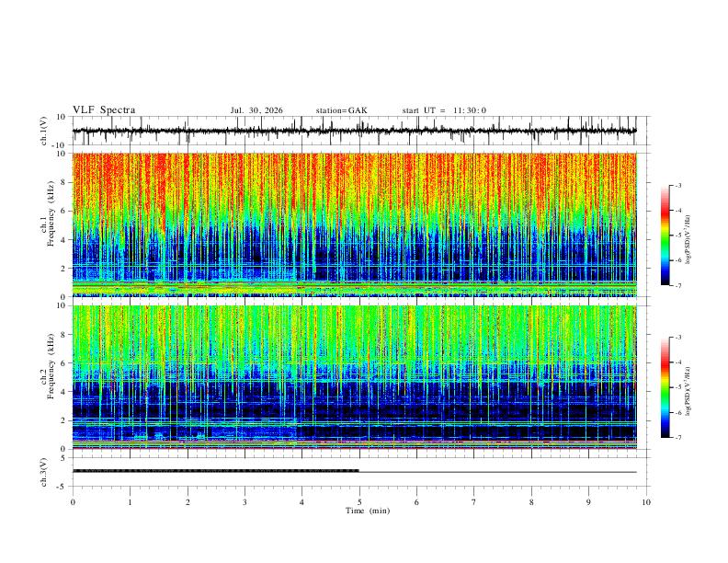Select the Jul. 30, 2026 date label
728x563 pixels.
click(x=256, y=110)
